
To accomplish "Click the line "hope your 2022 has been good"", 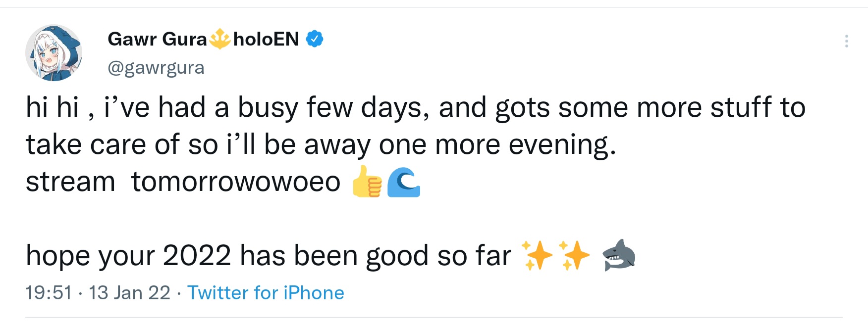I will (268, 256).
